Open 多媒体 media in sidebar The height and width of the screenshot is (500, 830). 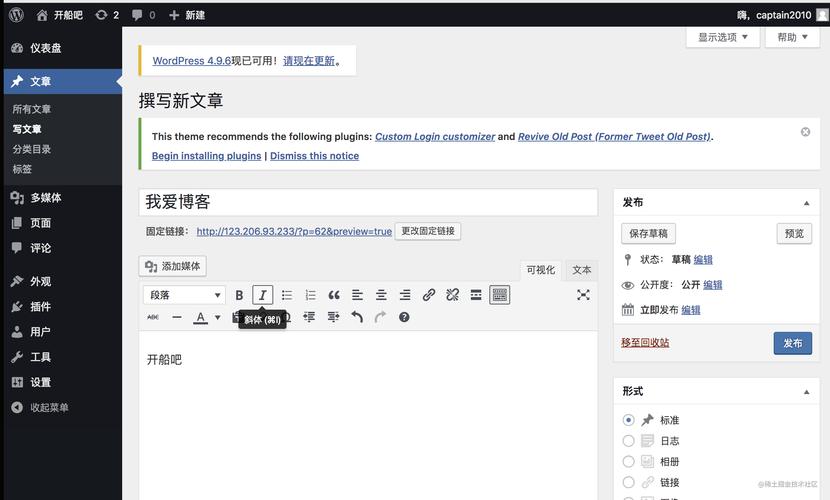pos(62,198)
